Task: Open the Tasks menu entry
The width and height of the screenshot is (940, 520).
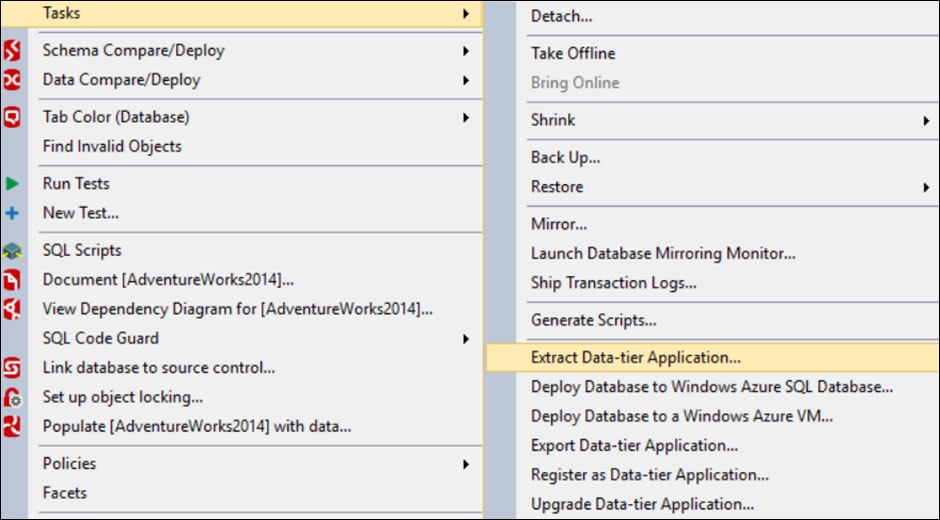Action: click(242, 14)
